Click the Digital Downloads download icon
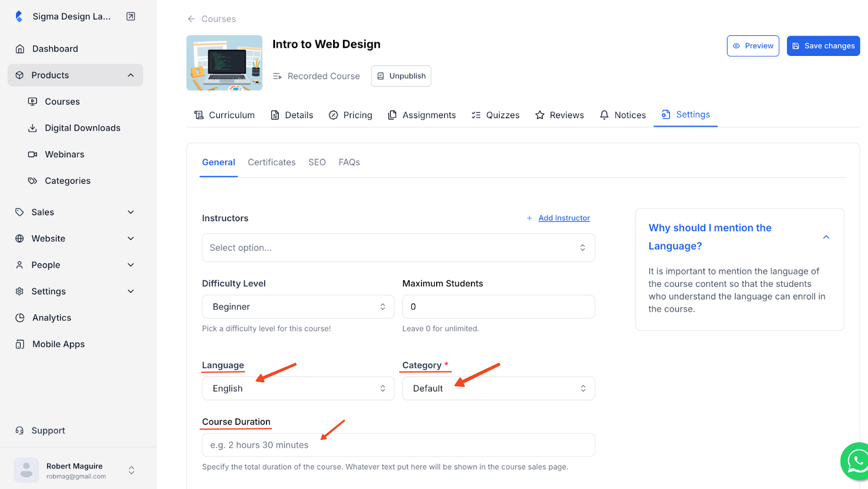The height and width of the screenshot is (489, 868). (x=33, y=128)
